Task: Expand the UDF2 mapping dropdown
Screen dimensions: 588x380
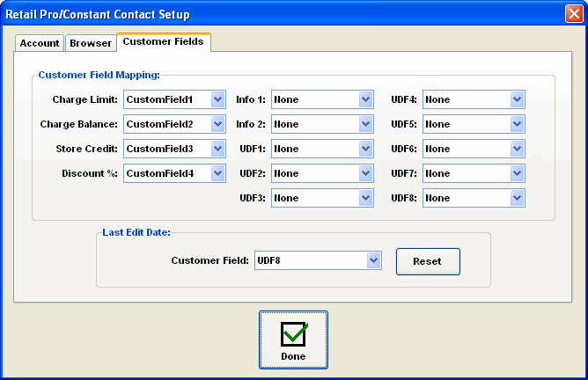Action: coord(365,173)
